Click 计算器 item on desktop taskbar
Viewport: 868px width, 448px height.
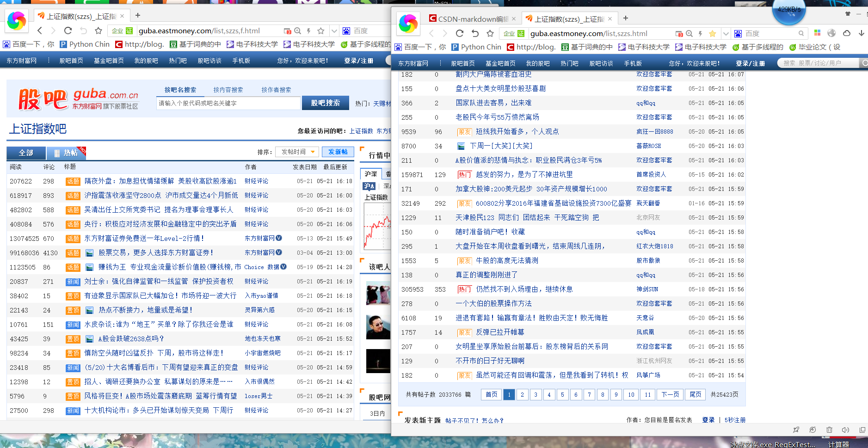[x=838, y=444]
